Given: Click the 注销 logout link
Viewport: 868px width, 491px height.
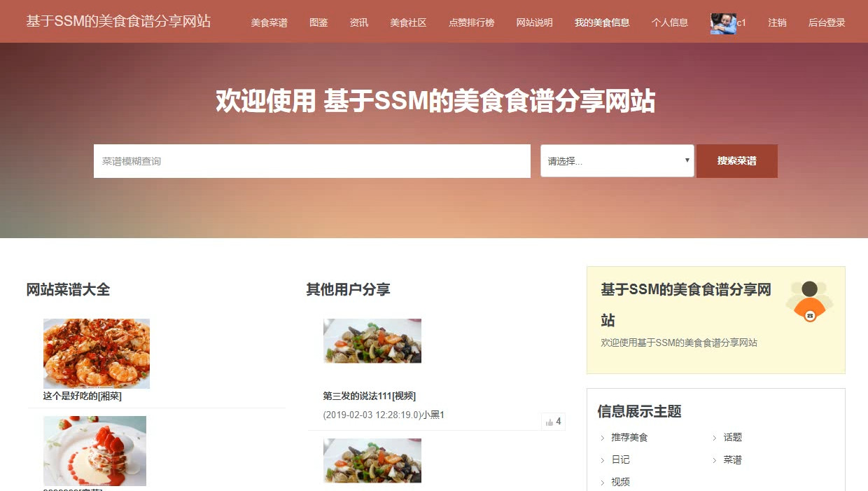Looking at the screenshot, I should click(777, 22).
